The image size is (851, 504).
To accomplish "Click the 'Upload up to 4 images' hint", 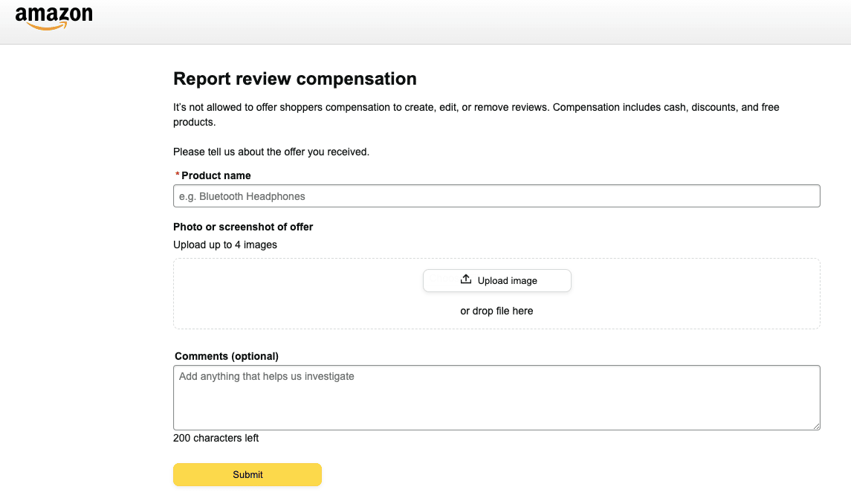I will coord(225,245).
